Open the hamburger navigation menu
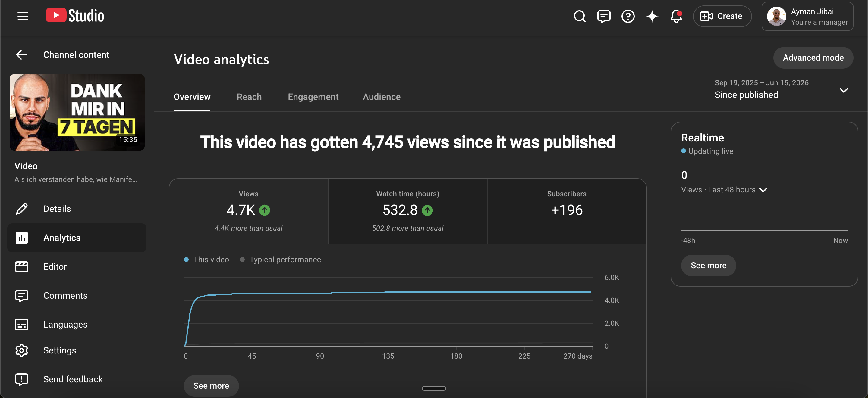 [23, 16]
